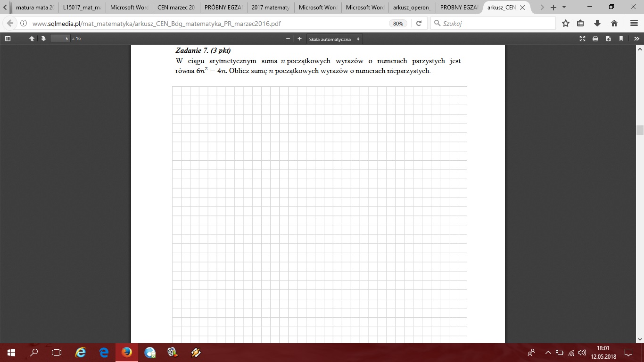Go to Firefox home page
Viewport: 644px width, 362px height.
pyautogui.click(x=614, y=23)
